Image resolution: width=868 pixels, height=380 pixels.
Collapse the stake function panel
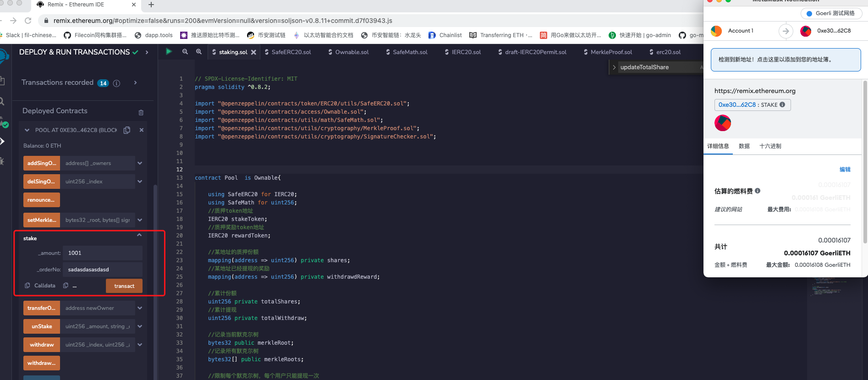pyautogui.click(x=139, y=235)
